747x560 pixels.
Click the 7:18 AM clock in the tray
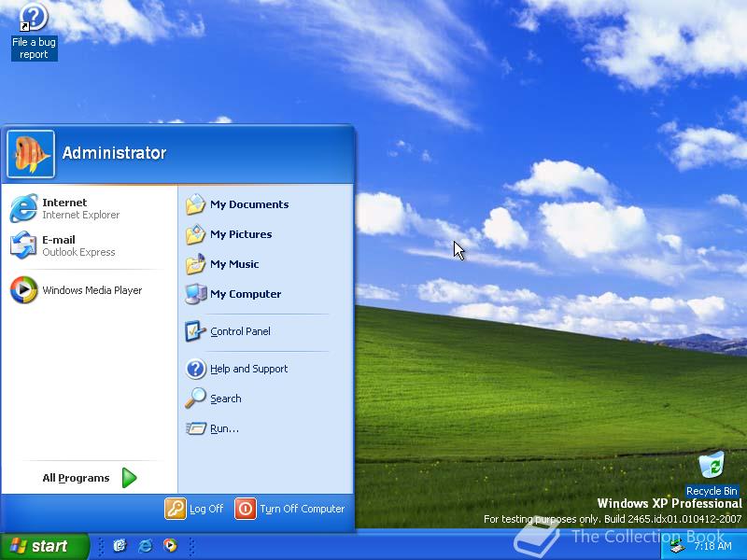tap(712, 546)
